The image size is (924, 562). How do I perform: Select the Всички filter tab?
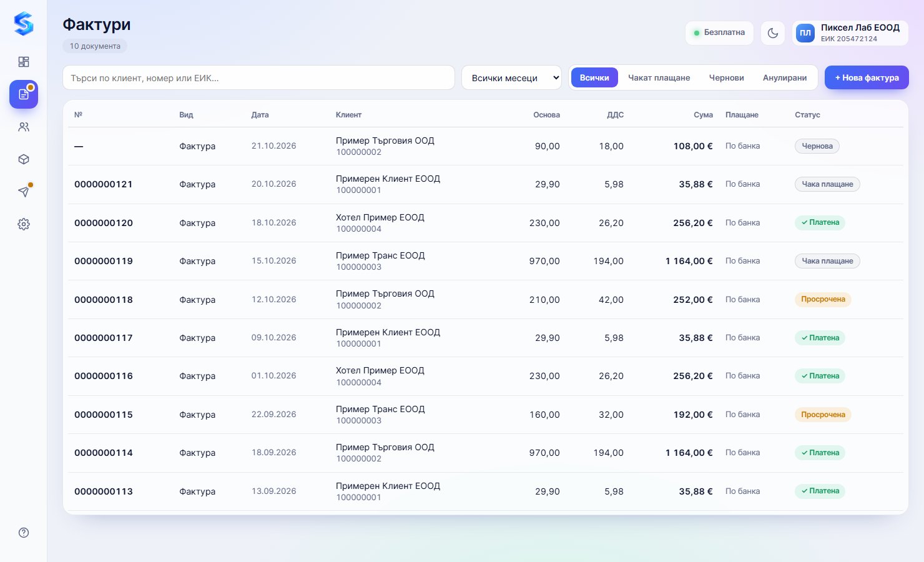tap(594, 78)
